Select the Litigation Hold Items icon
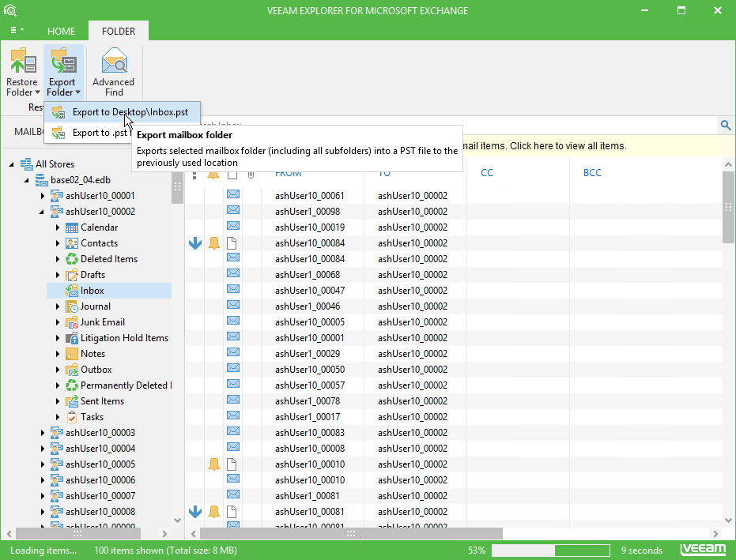The image size is (736, 560). pyautogui.click(x=71, y=338)
